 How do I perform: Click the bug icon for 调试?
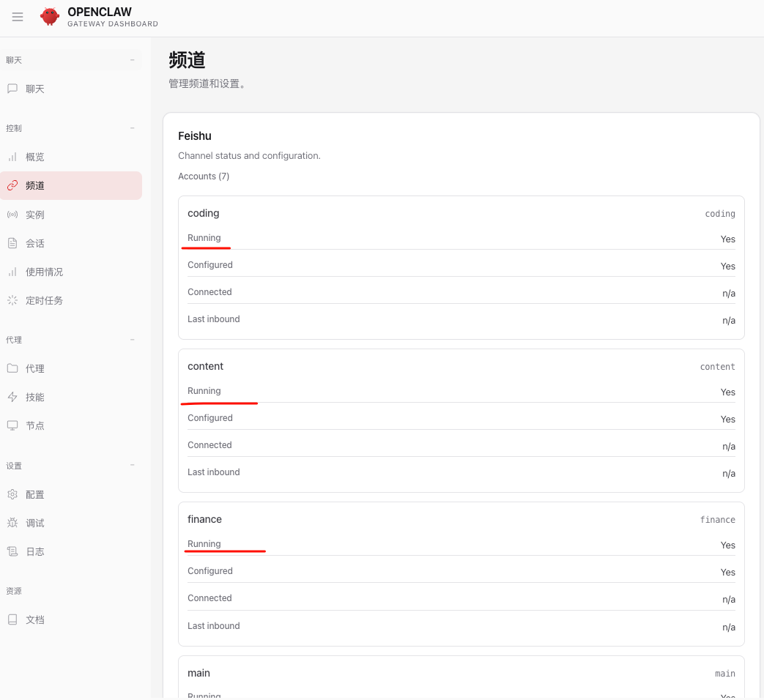12,523
